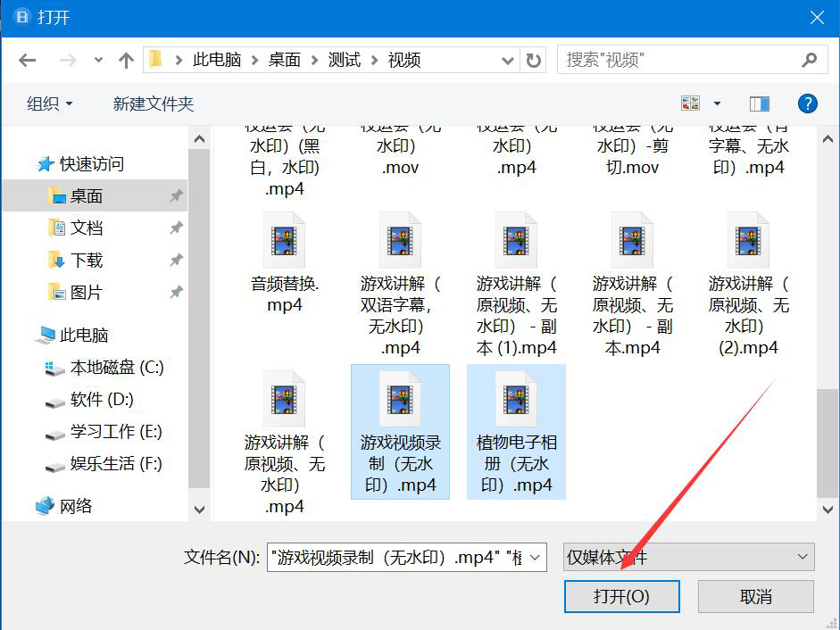Click the 打开(O) button
840x630 pixels.
click(x=621, y=596)
